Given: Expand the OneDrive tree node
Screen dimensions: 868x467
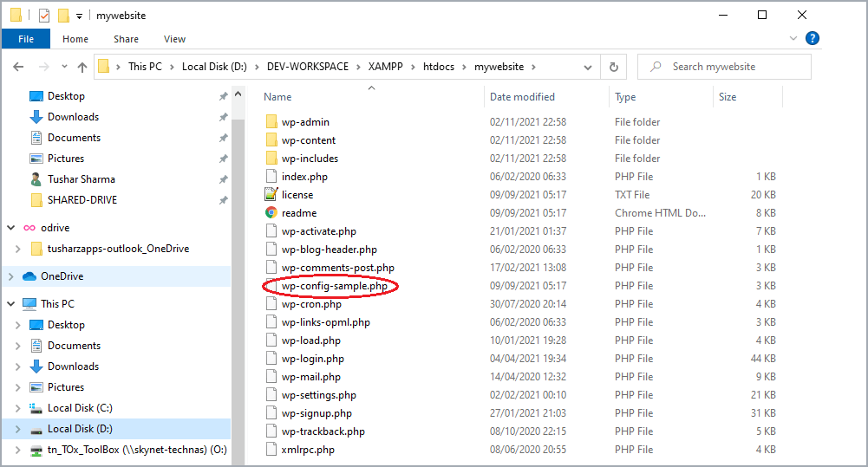Looking at the screenshot, I should (10, 276).
